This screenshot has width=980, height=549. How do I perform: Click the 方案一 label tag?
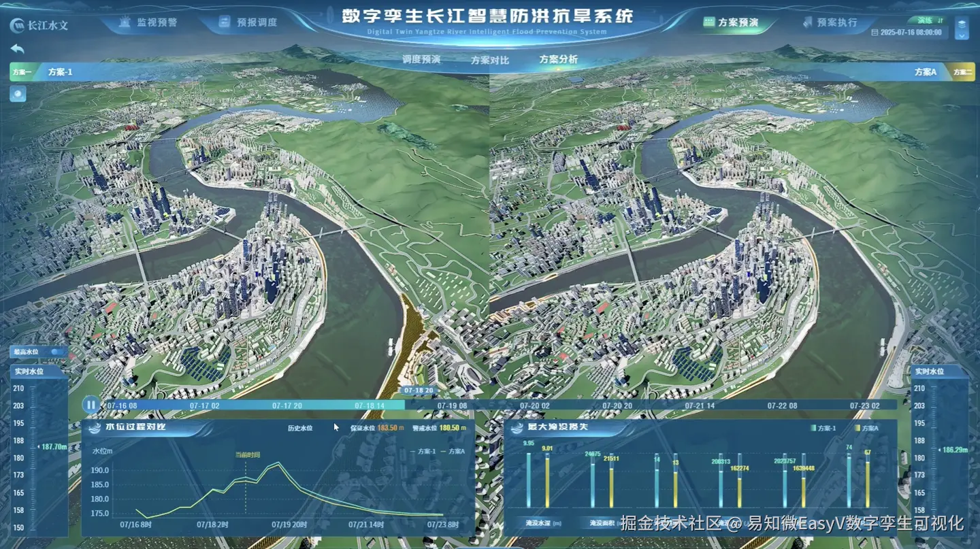tap(22, 71)
